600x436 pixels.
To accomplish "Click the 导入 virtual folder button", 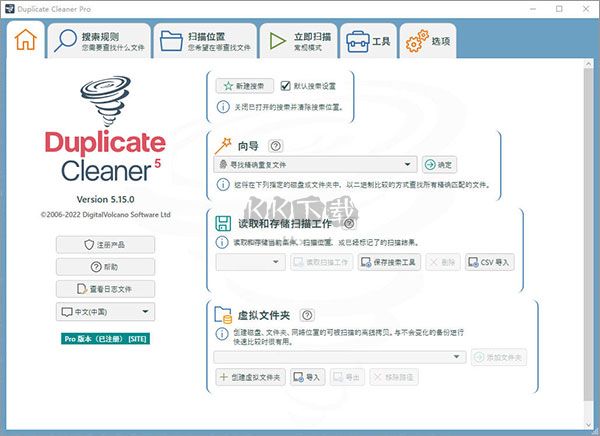I will click(x=307, y=377).
